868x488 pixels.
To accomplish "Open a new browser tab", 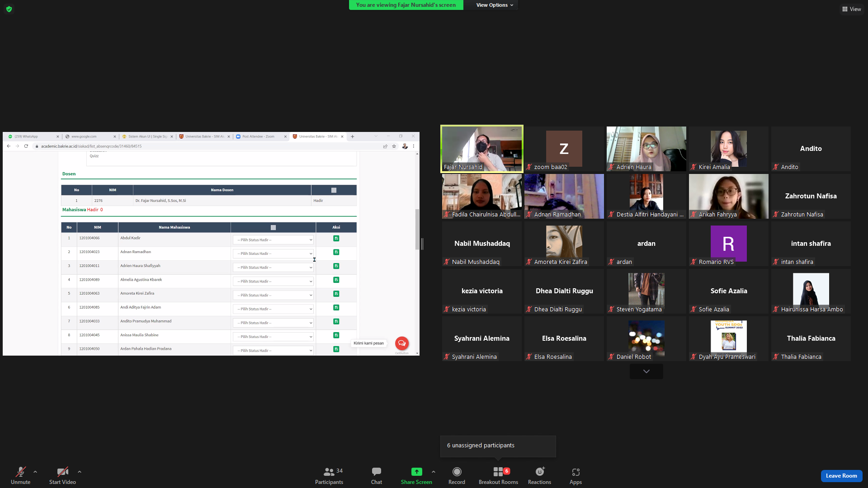I will click(353, 136).
